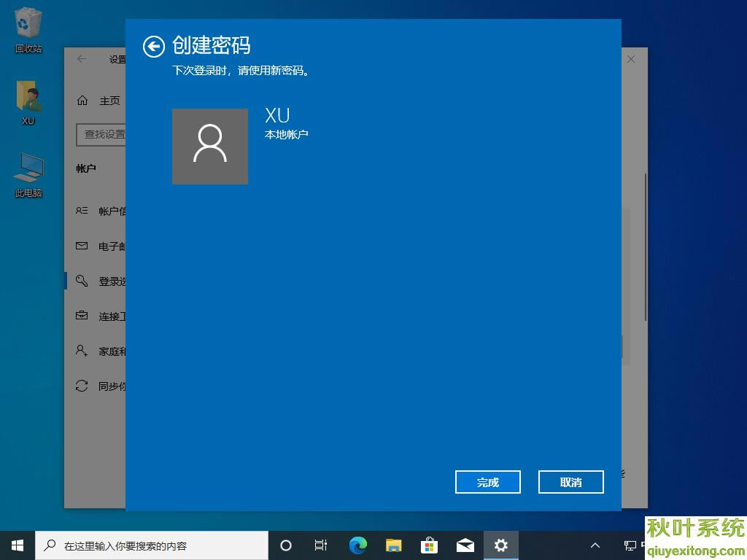
Task: Click the 创建密码 dialog title
Action: coord(211,46)
